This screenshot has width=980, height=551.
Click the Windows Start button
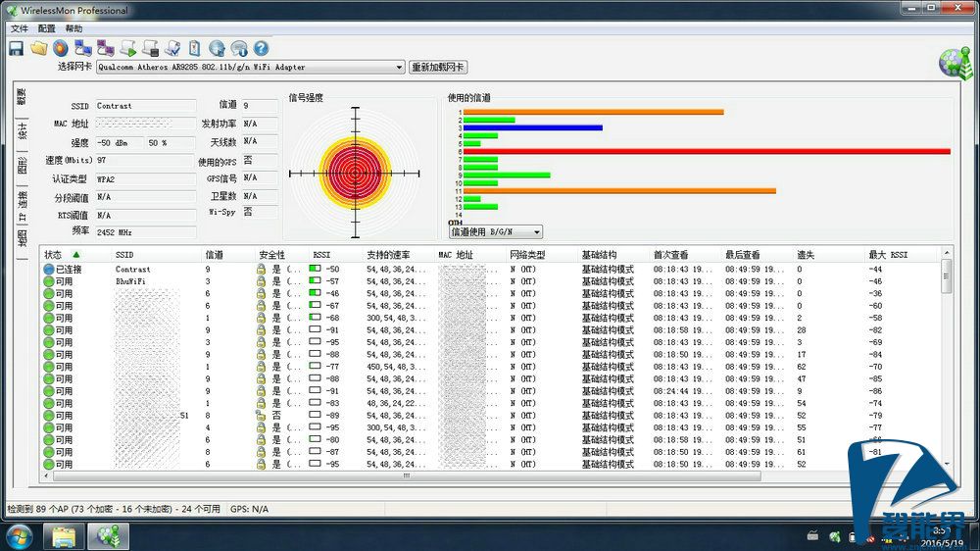click(19, 536)
